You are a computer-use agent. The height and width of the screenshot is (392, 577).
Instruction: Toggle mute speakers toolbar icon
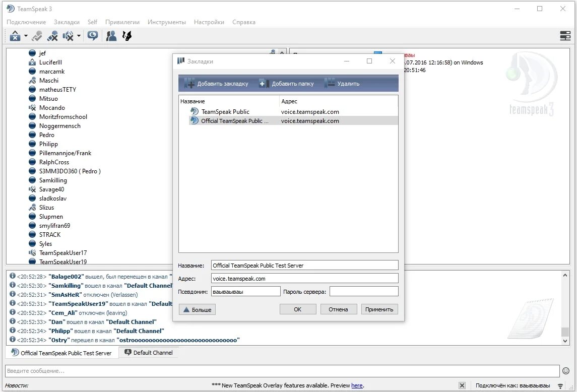pyautogui.click(x=68, y=36)
